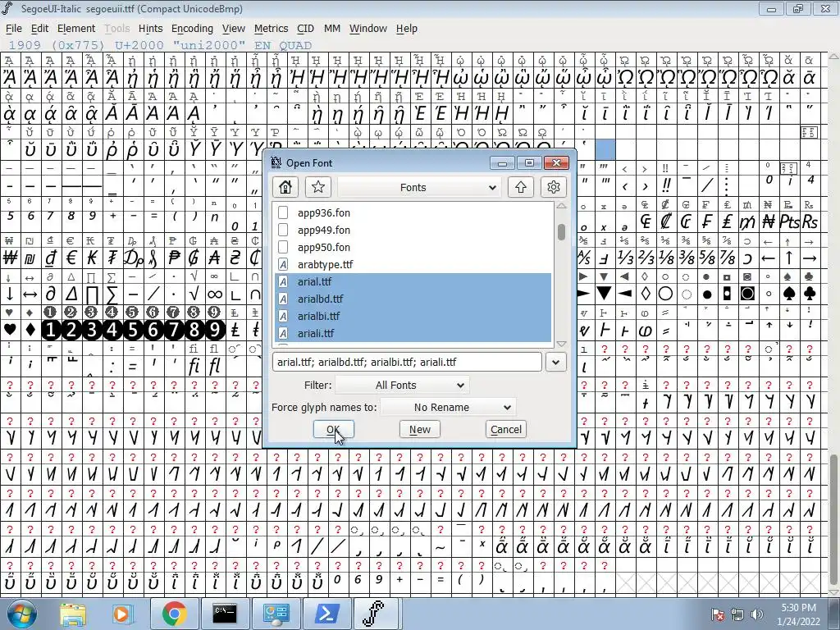Open the Metrics menu
Viewport: 840px width, 630px height.
click(x=271, y=29)
